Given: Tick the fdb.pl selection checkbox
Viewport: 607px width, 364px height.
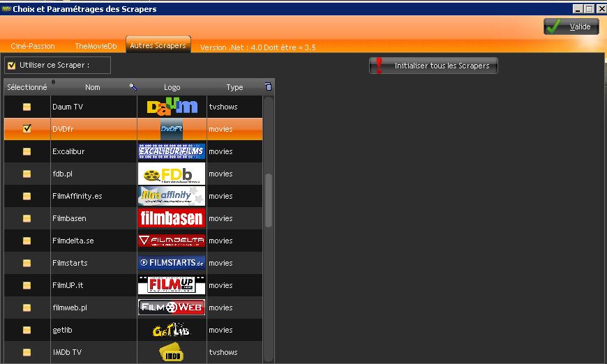Looking at the screenshot, I should tap(27, 174).
